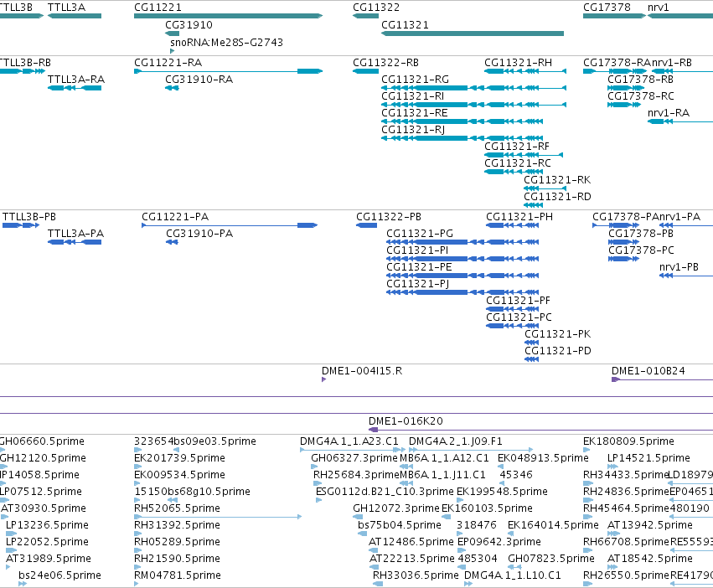Click the CG11322-PB protein label

point(389,216)
